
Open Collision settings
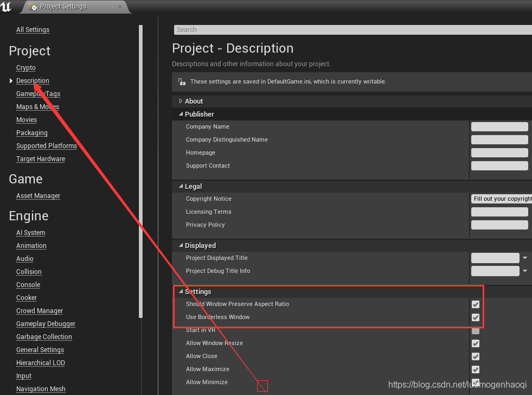point(29,272)
